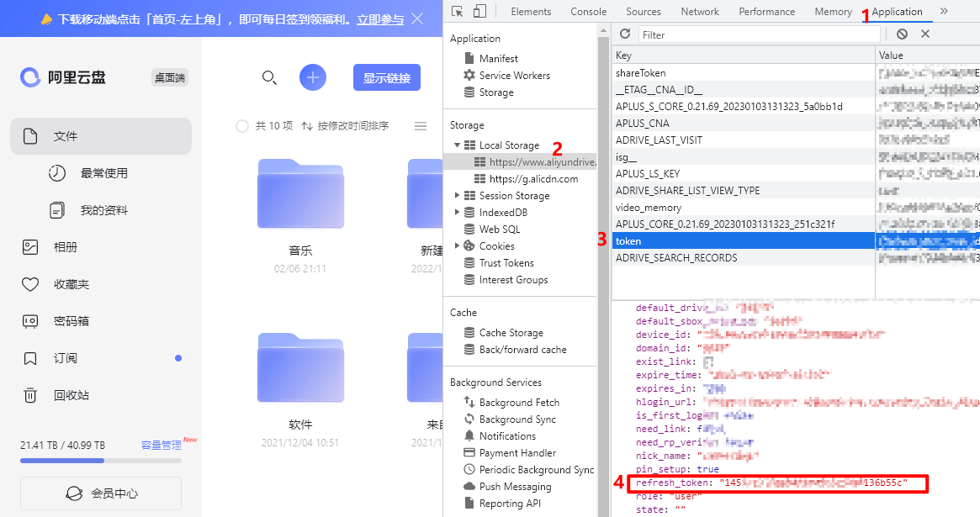The image size is (980, 517).
Task: Click the DevTools inspect element icon
Action: click(458, 11)
